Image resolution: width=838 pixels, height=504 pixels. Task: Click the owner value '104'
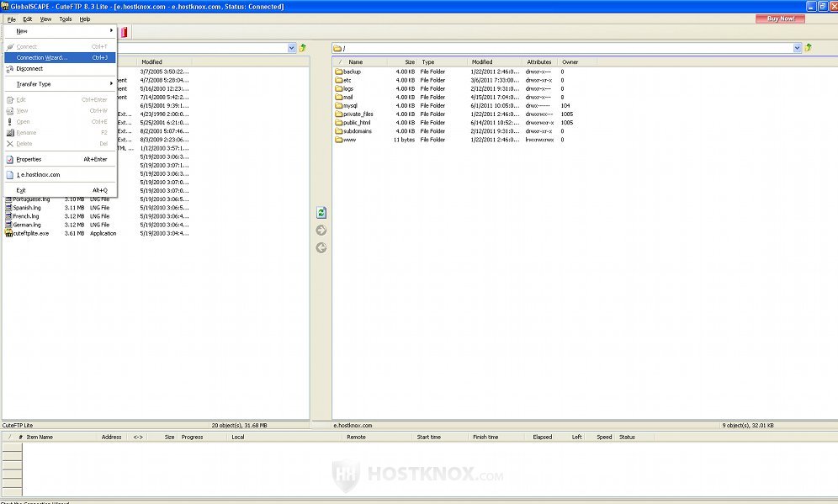pyautogui.click(x=565, y=106)
